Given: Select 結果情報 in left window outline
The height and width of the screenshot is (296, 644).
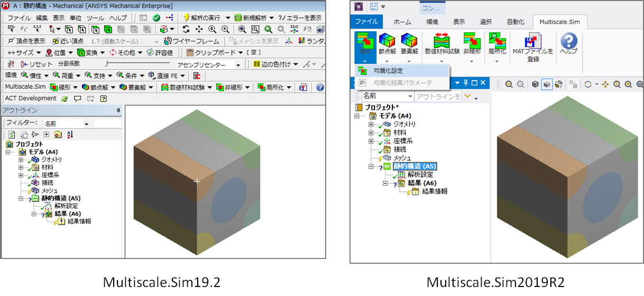Looking at the screenshot, I should click(x=78, y=221).
